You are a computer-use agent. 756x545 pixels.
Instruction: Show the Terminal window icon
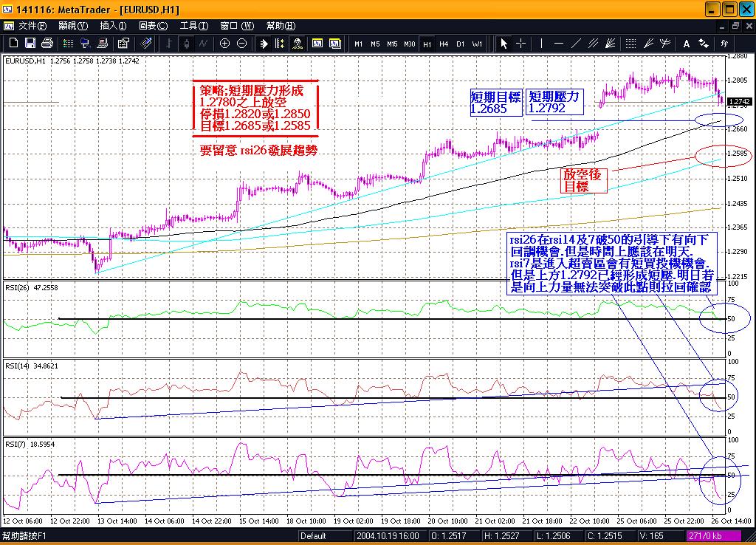102,44
